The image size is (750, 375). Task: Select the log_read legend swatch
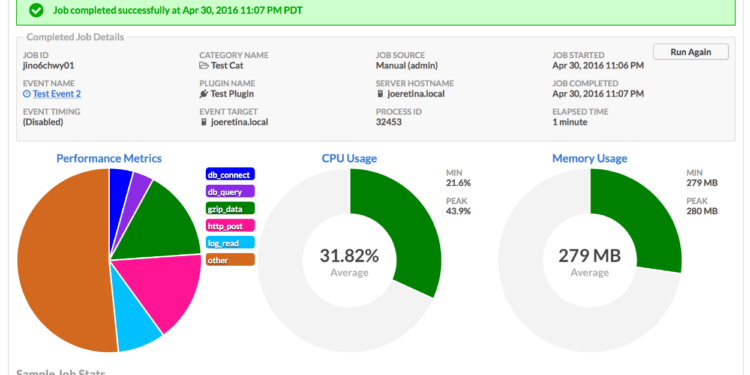point(230,243)
